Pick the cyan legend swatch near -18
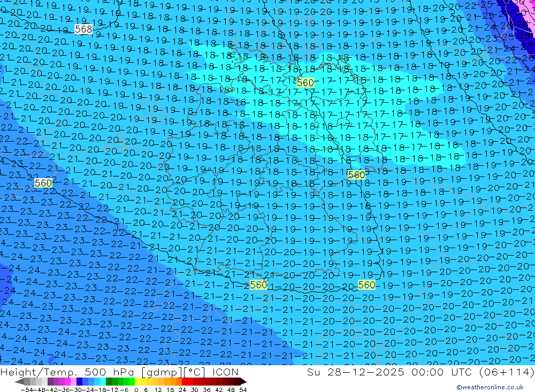 point(103,381)
